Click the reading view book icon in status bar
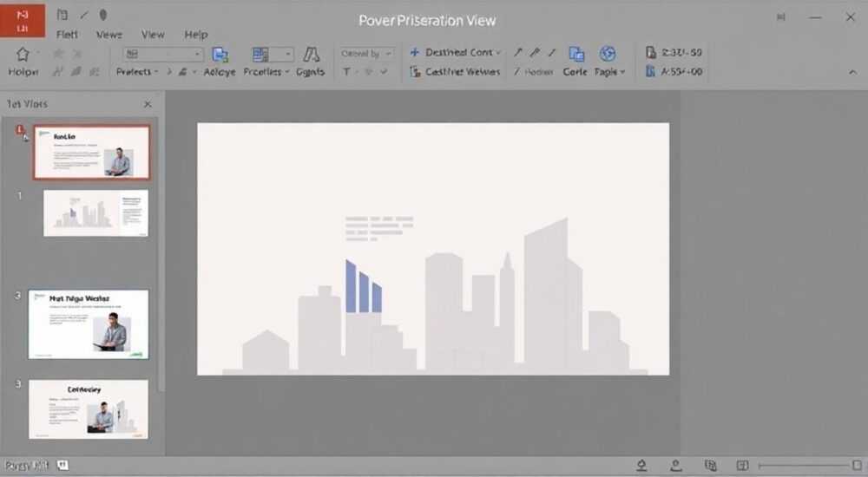Screen dimensions: 868x477 [x=742, y=466]
